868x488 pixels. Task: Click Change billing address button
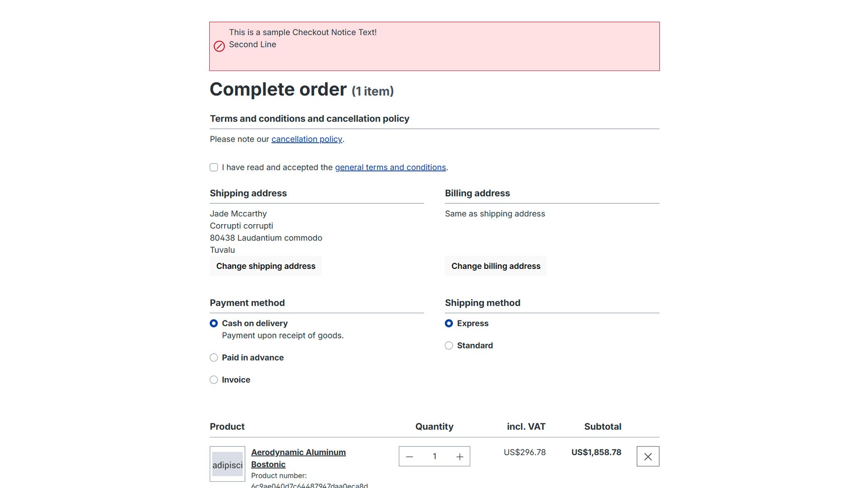point(495,266)
